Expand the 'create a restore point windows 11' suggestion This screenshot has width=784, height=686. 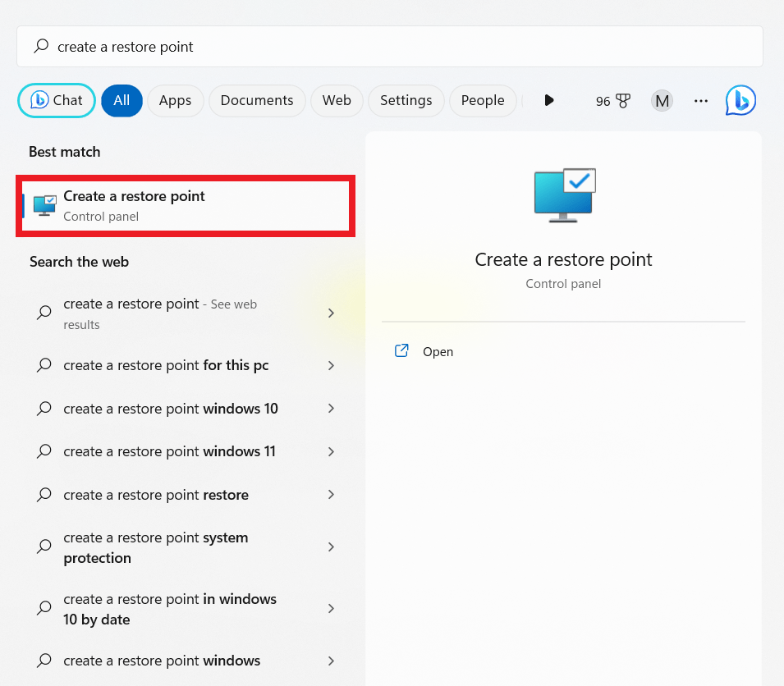coord(331,451)
